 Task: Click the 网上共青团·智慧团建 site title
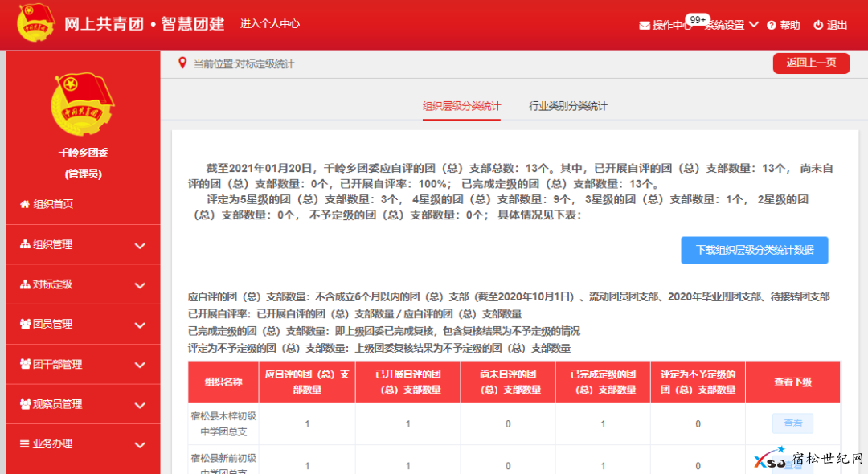[x=144, y=24]
